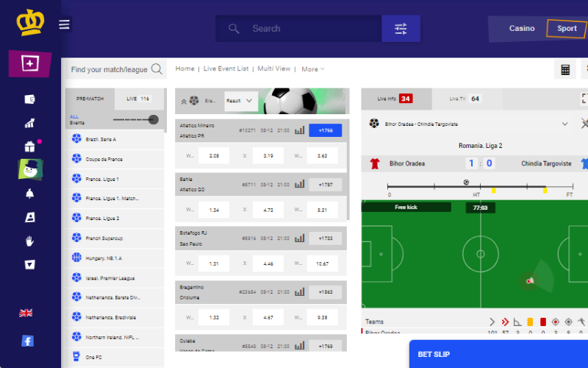Show +1787 markets for Bahia
The width and height of the screenshot is (588, 368).
tap(326, 185)
